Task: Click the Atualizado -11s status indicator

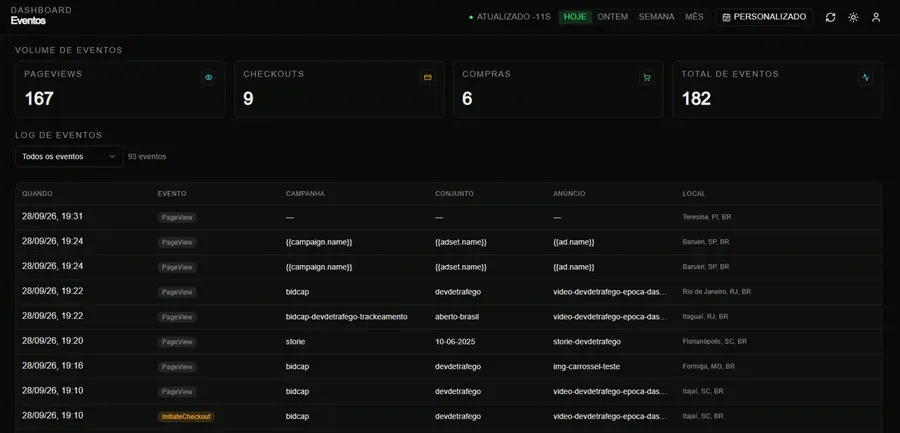Action: pyautogui.click(x=510, y=17)
